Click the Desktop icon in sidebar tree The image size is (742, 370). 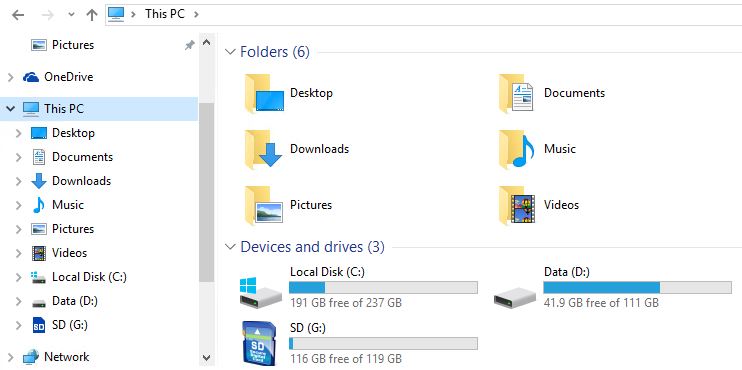point(39,133)
